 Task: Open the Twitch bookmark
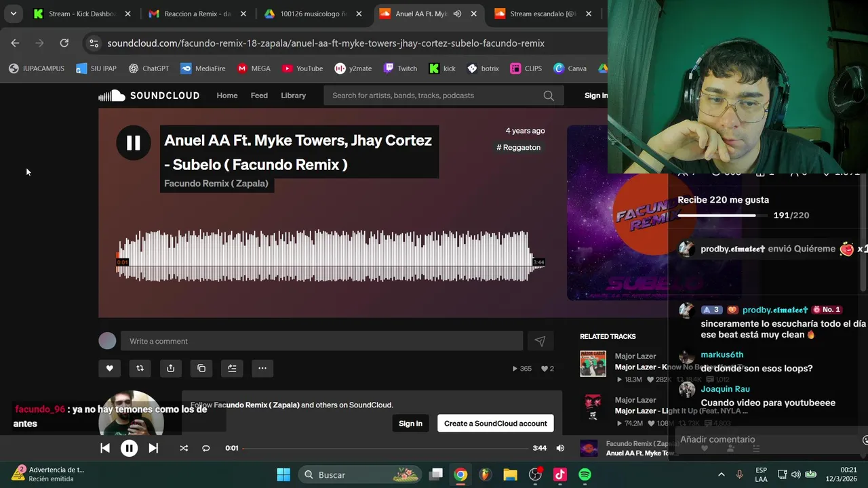pyautogui.click(x=401, y=68)
